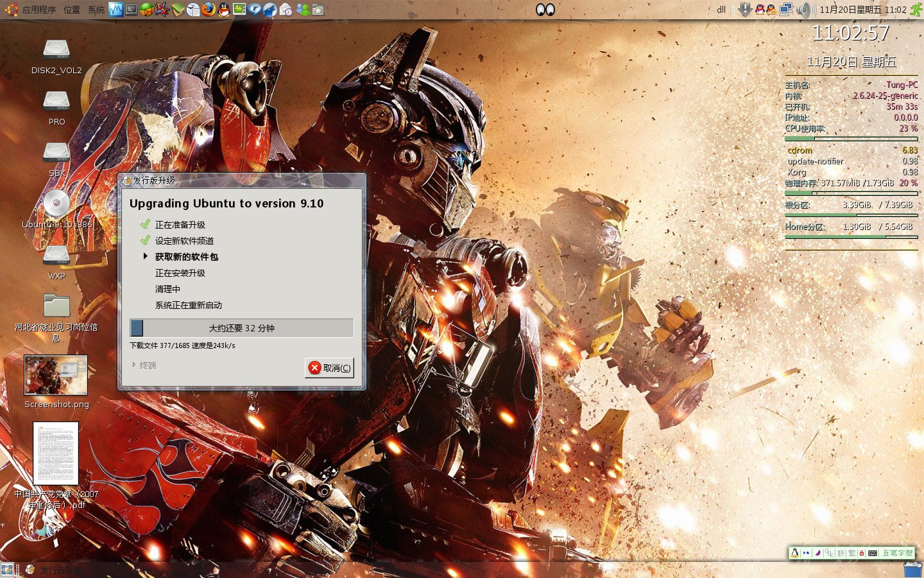Click the 正在安装升级 step text
The height and width of the screenshot is (578, 924).
(180, 273)
